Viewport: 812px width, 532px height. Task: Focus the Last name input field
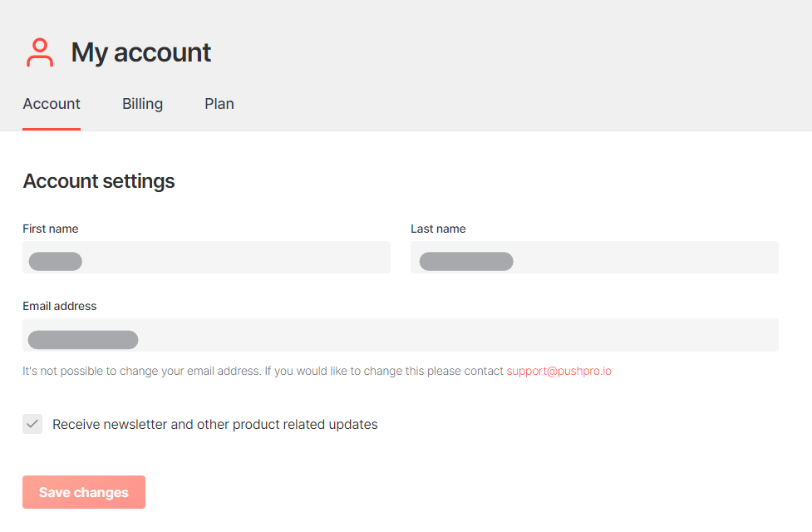click(x=594, y=258)
